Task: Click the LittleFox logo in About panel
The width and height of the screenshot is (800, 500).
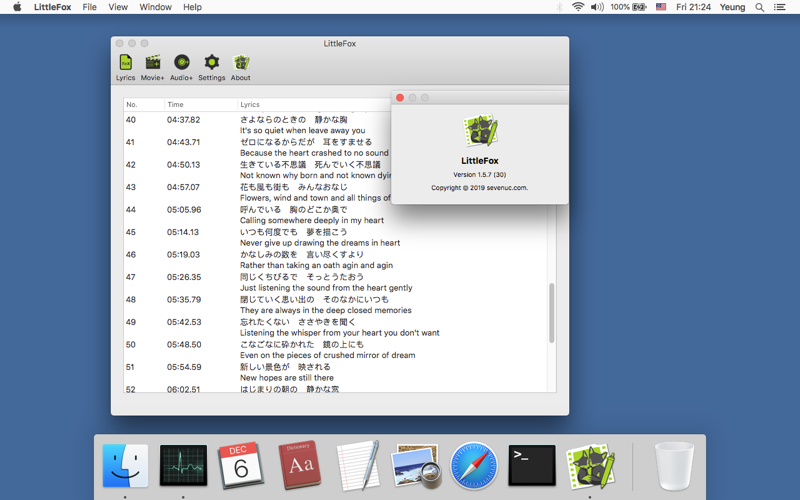Action: click(x=480, y=131)
